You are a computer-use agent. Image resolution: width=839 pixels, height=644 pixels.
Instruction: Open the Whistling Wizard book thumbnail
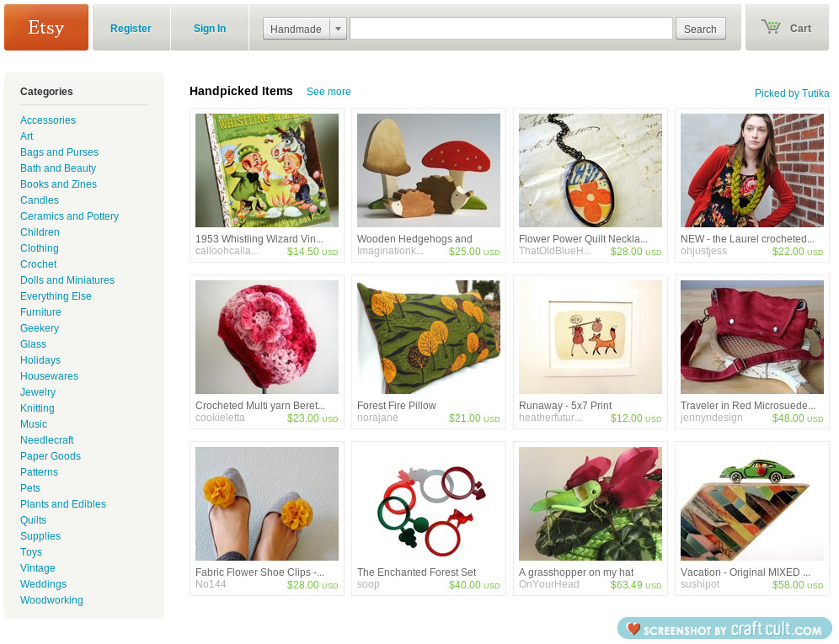click(267, 170)
